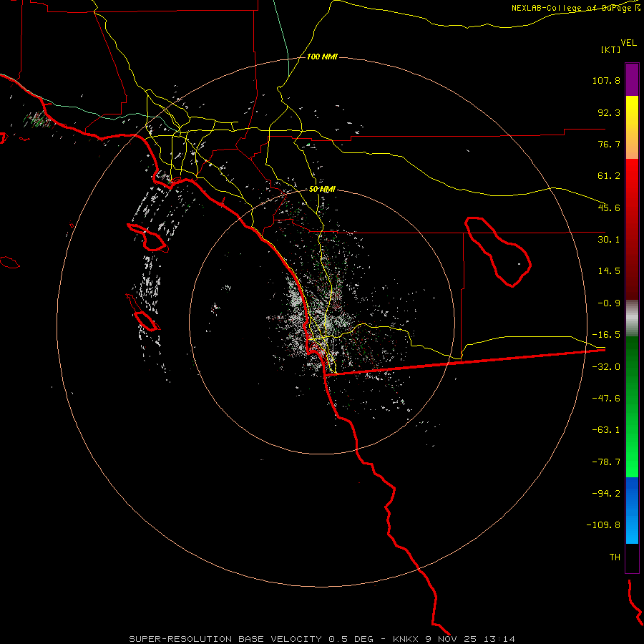Click the 76.7 velocity scale value
Viewport: 644px width, 644px height.
click(609, 144)
